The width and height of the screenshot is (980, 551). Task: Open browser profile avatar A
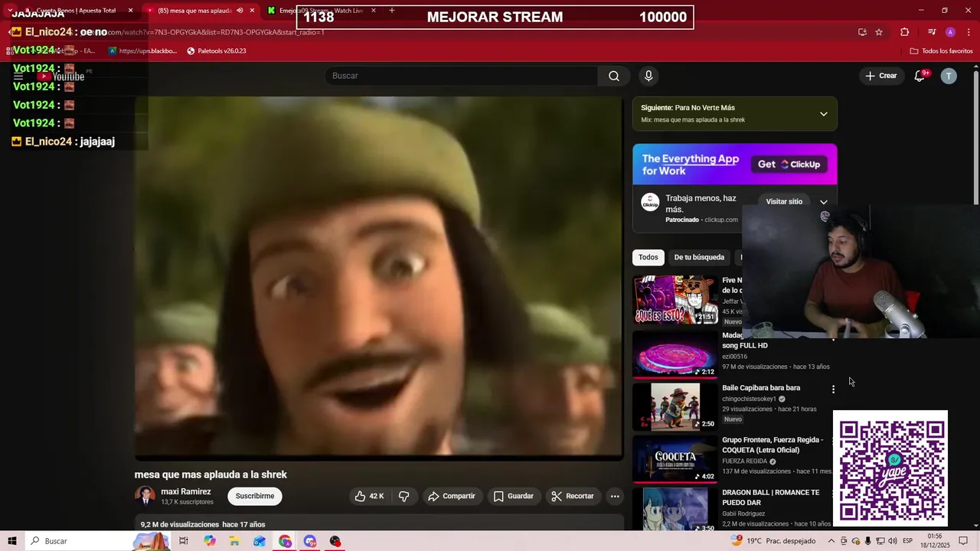pyautogui.click(x=950, y=32)
